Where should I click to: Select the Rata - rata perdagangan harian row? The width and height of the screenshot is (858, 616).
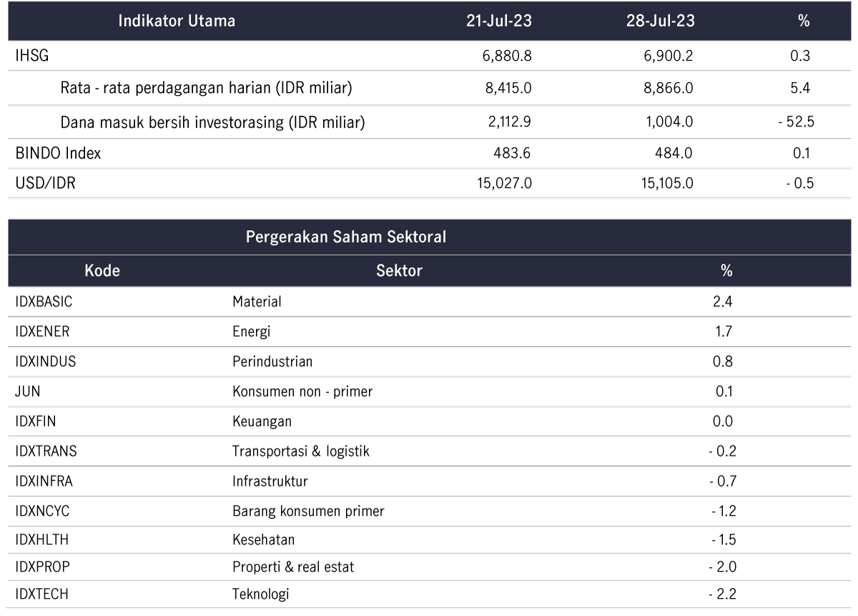pyautogui.click(x=429, y=89)
